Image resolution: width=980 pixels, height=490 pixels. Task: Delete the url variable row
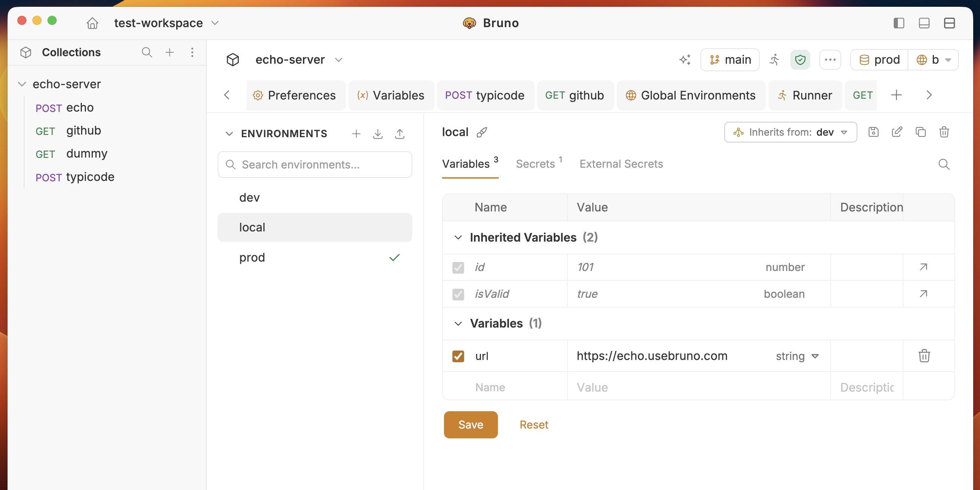(x=924, y=356)
